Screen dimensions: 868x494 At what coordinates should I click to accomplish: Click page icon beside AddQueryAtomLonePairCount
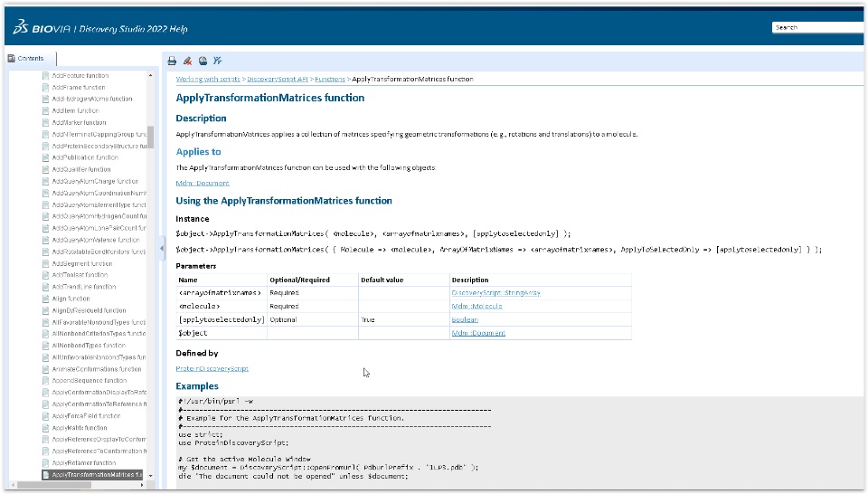pos(46,228)
